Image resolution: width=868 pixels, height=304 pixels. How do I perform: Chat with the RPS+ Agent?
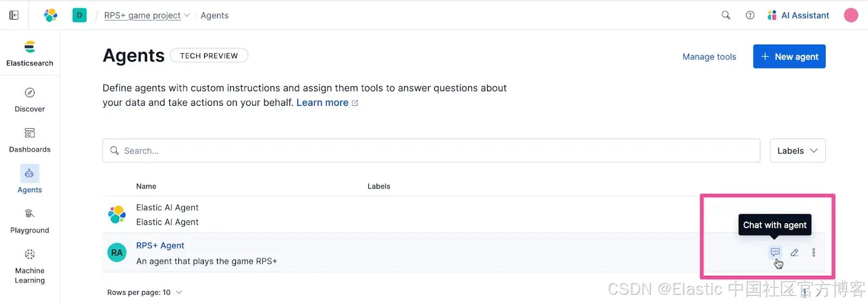click(x=775, y=252)
